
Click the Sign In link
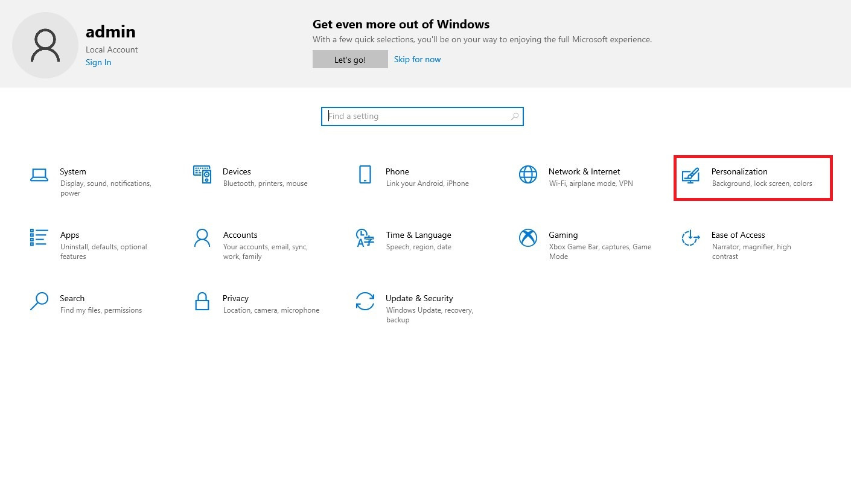pyautogui.click(x=98, y=62)
